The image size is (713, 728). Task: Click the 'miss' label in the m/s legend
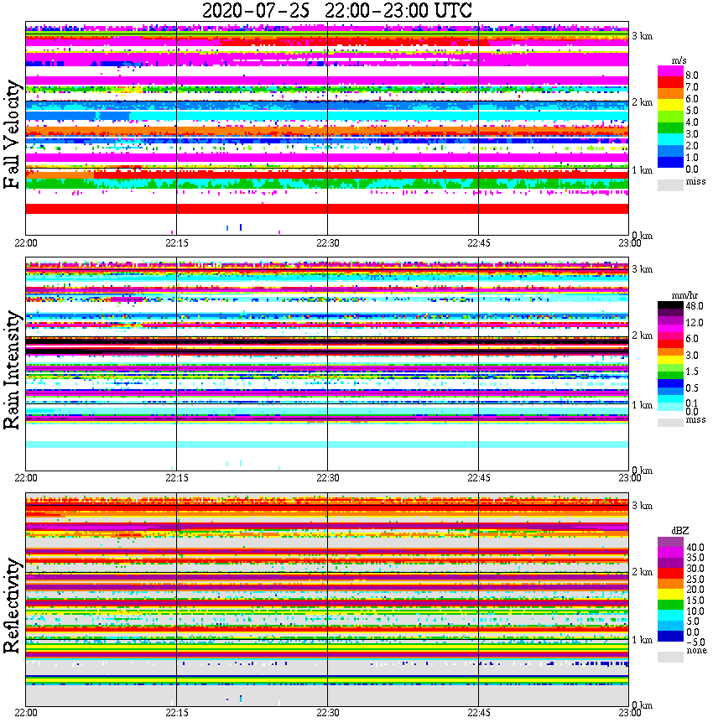pyautogui.click(x=695, y=181)
